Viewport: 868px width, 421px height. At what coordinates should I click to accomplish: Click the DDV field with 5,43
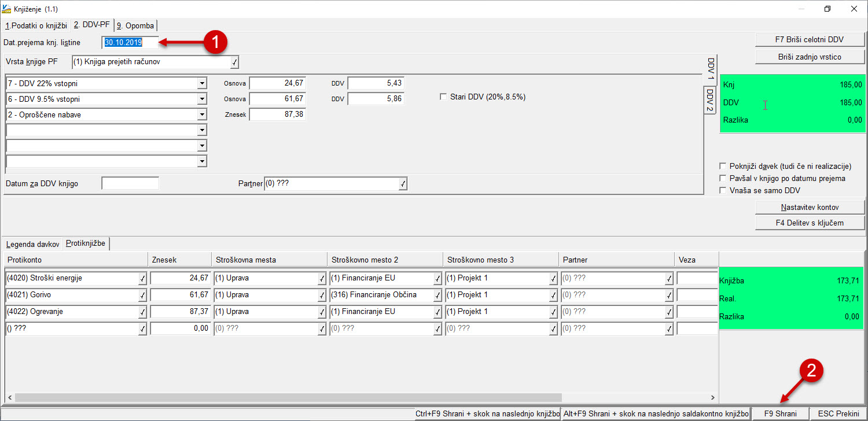376,83
